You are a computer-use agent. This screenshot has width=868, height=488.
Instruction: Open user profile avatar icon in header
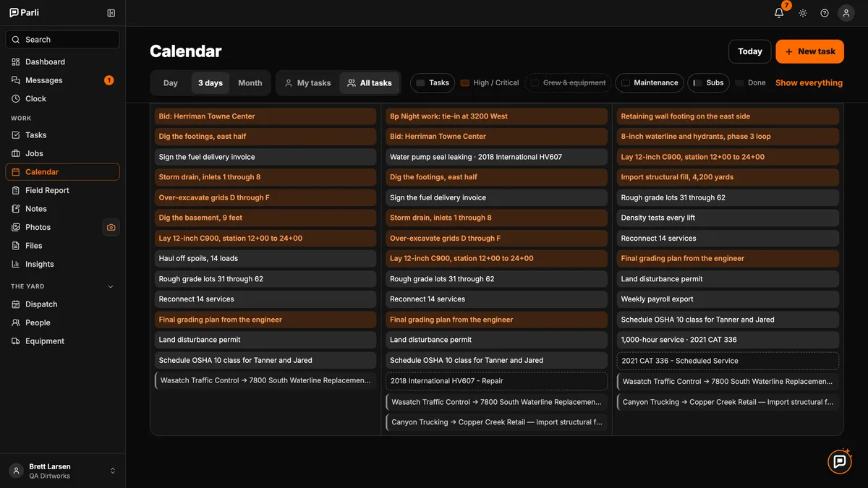click(x=846, y=13)
